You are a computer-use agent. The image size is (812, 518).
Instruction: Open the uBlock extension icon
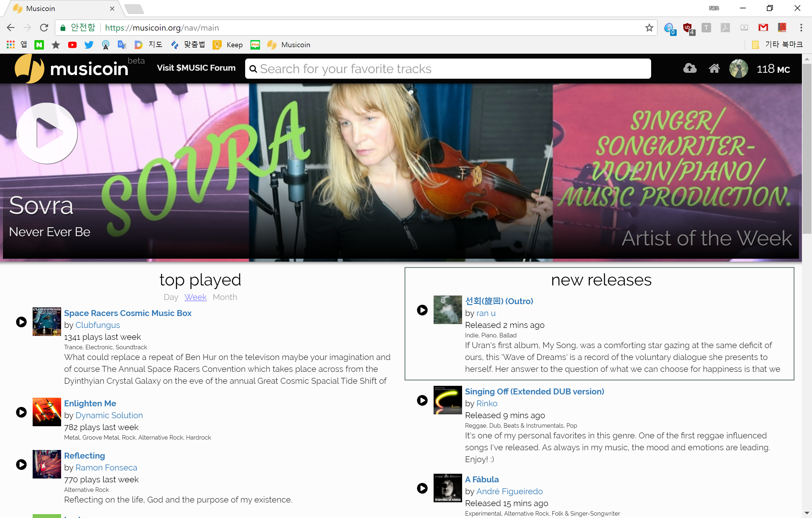pyautogui.click(x=688, y=28)
